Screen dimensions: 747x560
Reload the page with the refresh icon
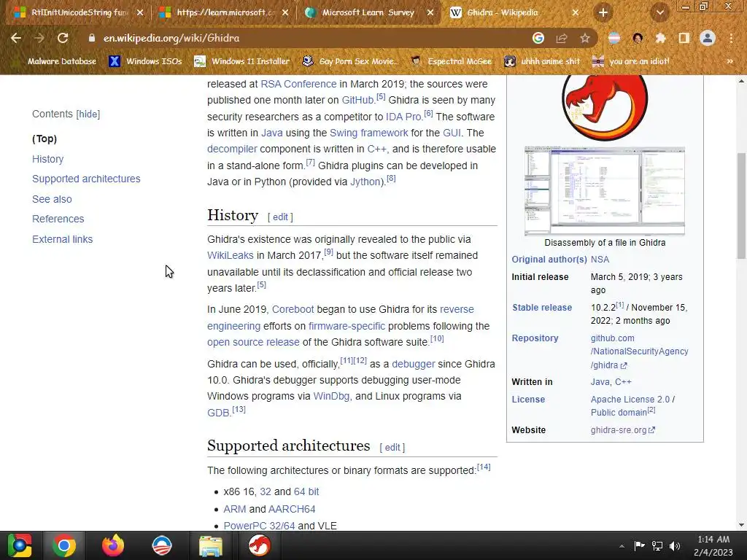[x=63, y=38]
